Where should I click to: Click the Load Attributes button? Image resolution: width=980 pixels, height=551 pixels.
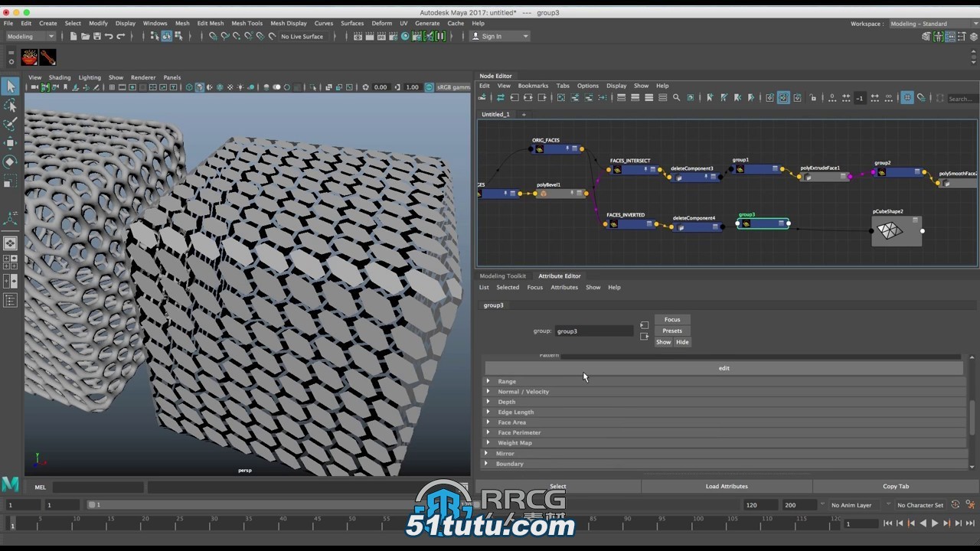727,486
